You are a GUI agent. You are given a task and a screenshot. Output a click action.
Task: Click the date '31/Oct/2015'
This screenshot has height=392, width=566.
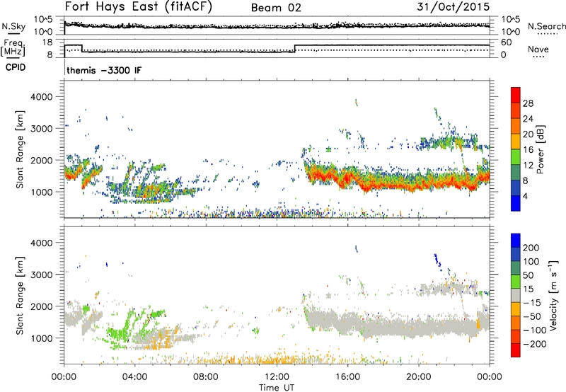click(454, 6)
